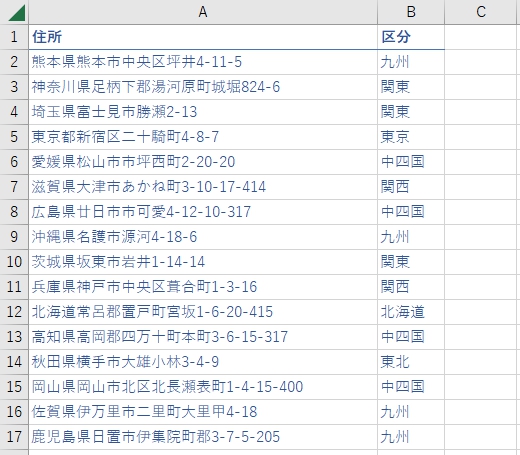Select row 12 header
The width and height of the screenshot is (520, 455).
point(14,312)
